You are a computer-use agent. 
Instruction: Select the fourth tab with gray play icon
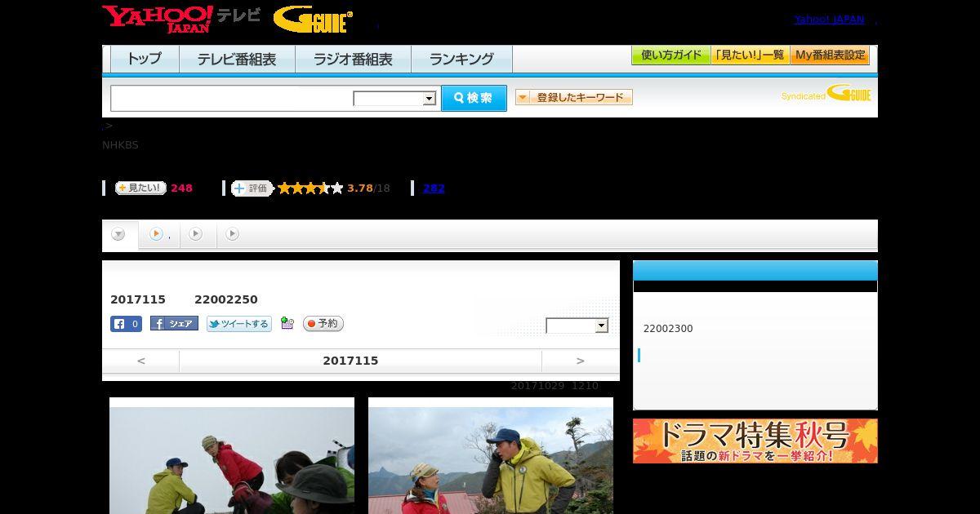(232, 234)
